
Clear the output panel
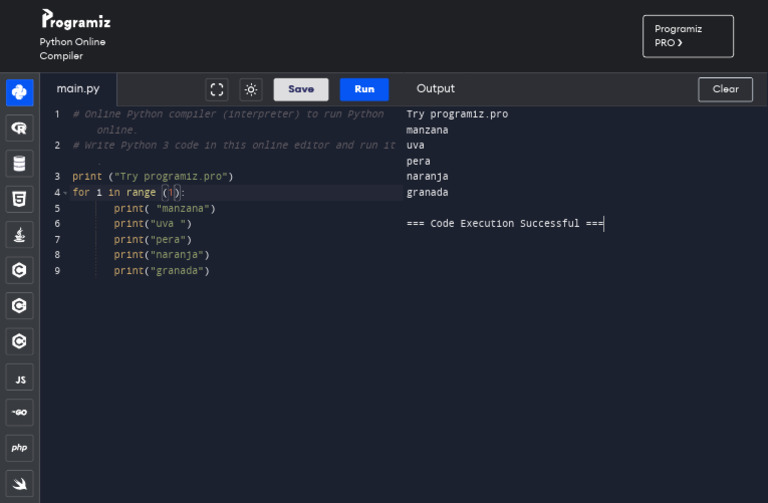725,89
